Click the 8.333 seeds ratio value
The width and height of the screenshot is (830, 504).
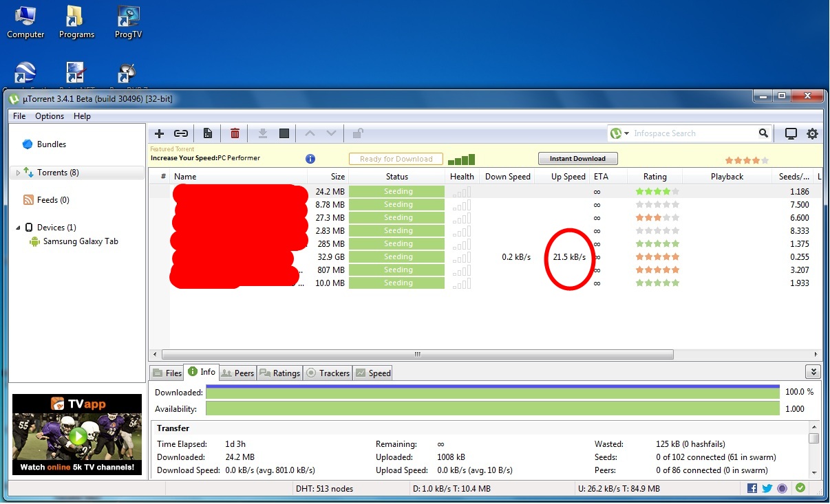pos(800,231)
